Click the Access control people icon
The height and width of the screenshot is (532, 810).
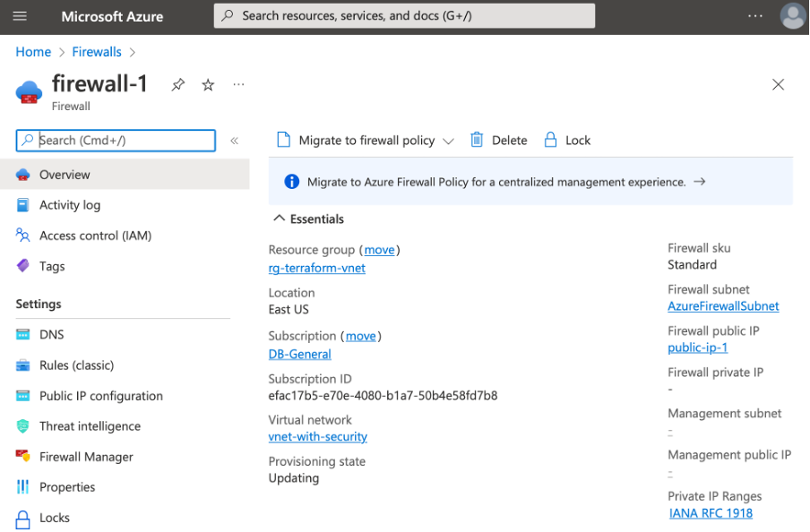[x=22, y=236]
